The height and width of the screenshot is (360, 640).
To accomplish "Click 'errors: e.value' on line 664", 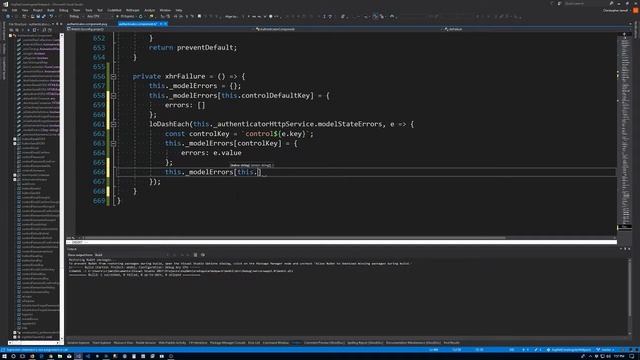I will [x=211, y=153].
